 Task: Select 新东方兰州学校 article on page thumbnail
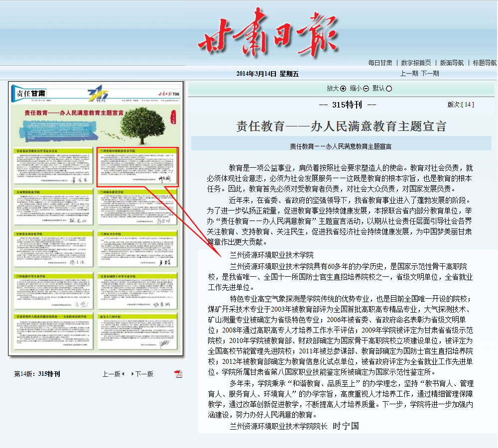point(137,332)
